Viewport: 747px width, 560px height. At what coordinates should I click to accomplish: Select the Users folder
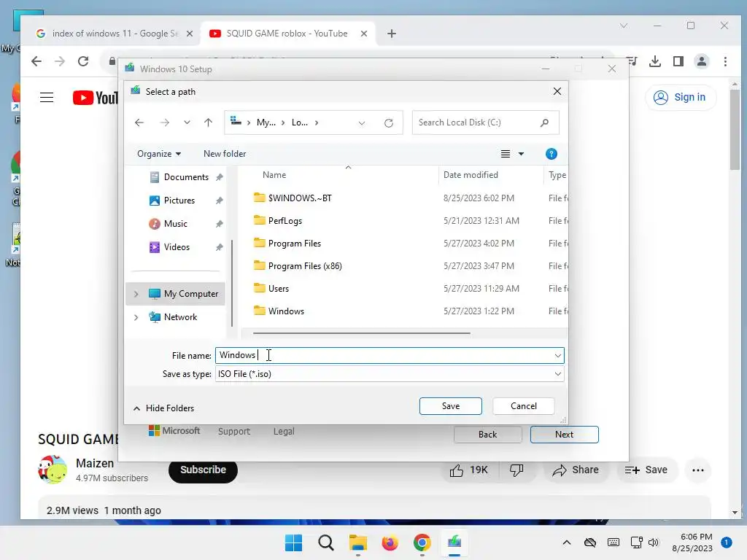(278, 289)
